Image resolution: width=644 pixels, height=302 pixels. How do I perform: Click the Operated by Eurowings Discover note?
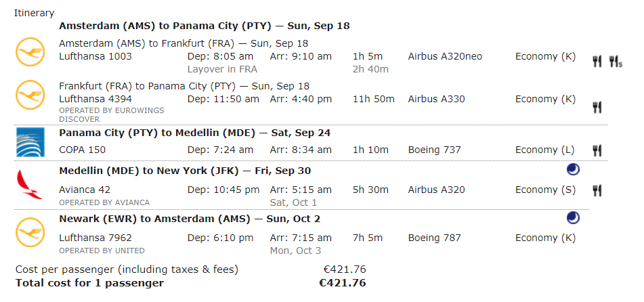coord(111,114)
